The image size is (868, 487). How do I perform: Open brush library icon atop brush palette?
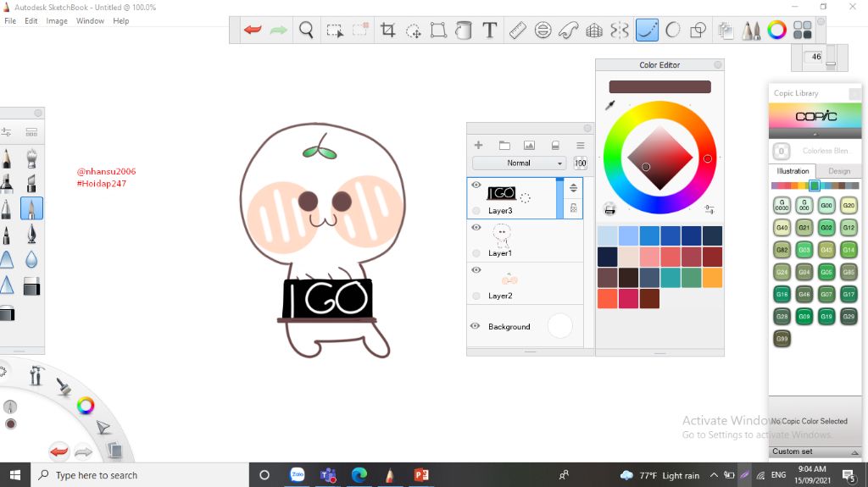[31, 132]
